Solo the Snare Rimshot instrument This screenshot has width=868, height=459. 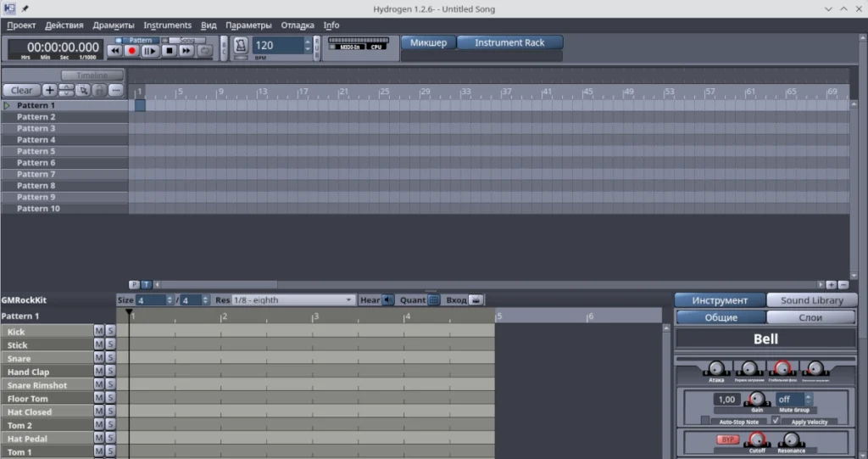110,384
